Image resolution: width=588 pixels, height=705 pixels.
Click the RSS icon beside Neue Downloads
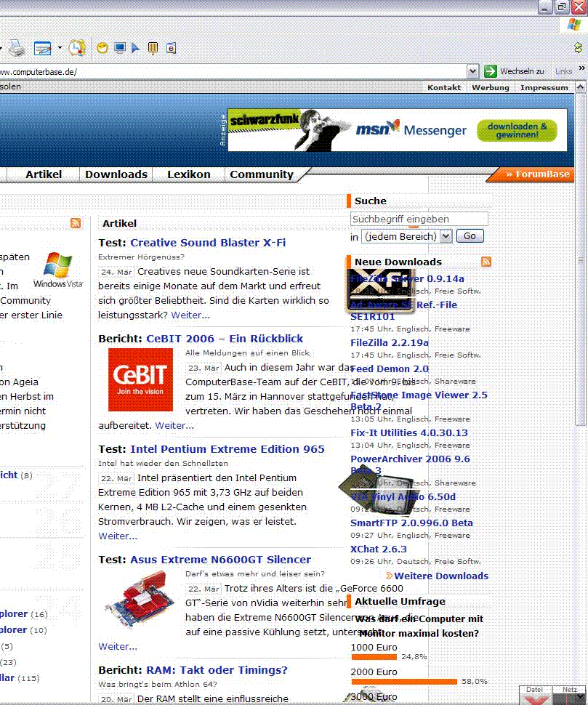[x=486, y=262]
